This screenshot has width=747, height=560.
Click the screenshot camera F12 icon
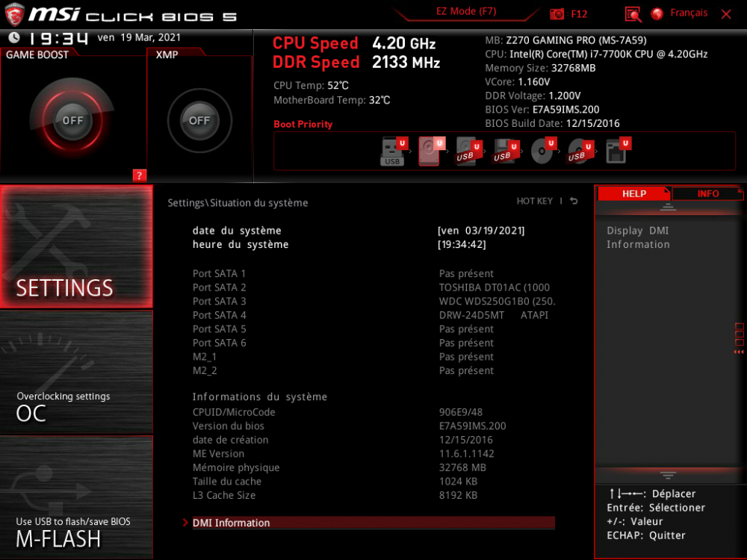568,13
